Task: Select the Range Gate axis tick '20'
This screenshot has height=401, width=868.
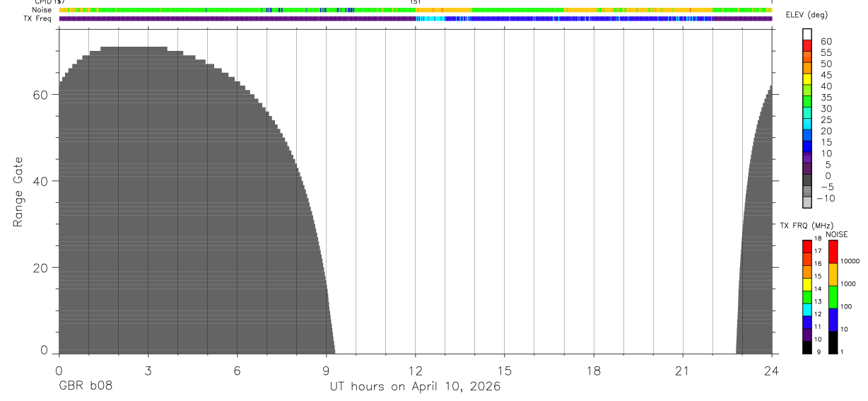Action: point(42,267)
